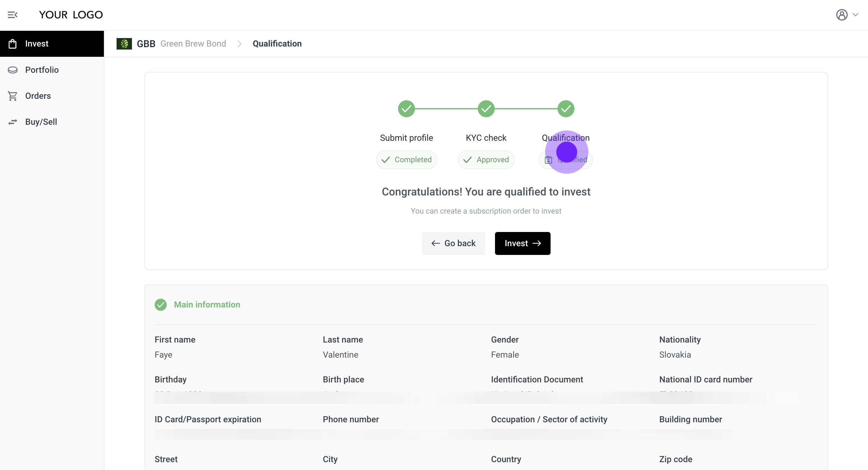Image resolution: width=868 pixels, height=470 pixels.
Task: Click the Approved status badge
Action: [x=486, y=160]
